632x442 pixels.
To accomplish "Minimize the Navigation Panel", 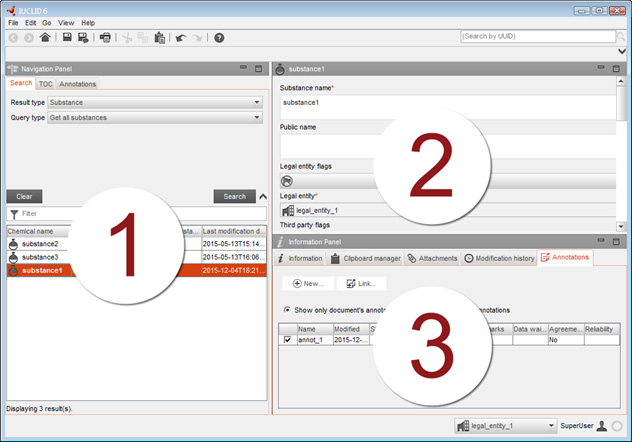I will pos(243,68).
